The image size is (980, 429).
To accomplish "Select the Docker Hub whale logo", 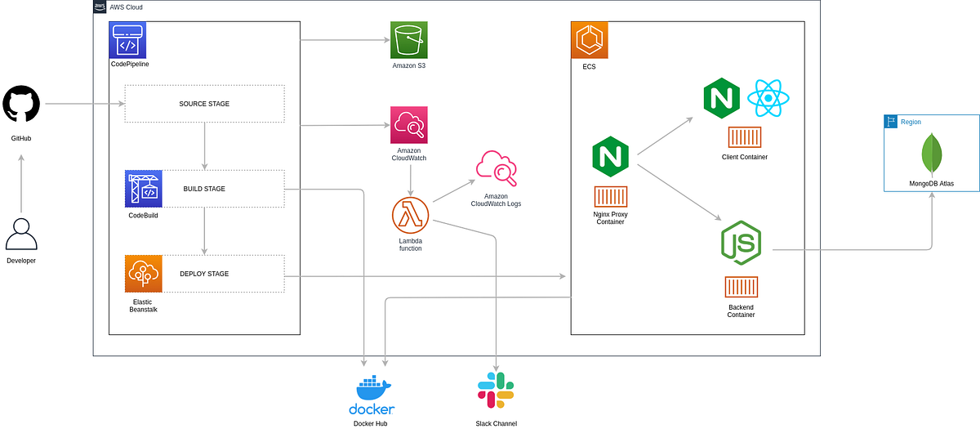I will point(372,395).
